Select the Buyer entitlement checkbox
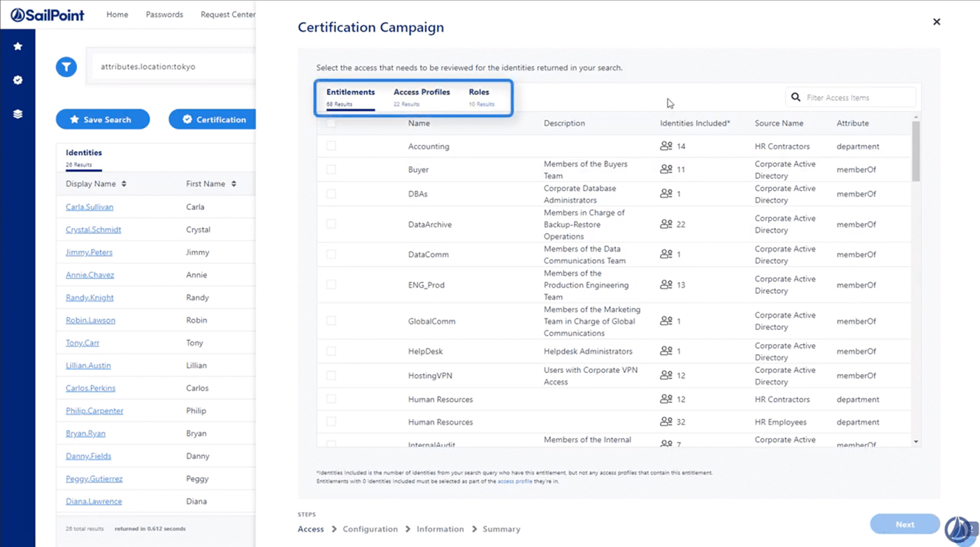Image resolution: width=980 pixels, height=547 pixels. pos(331,169)
